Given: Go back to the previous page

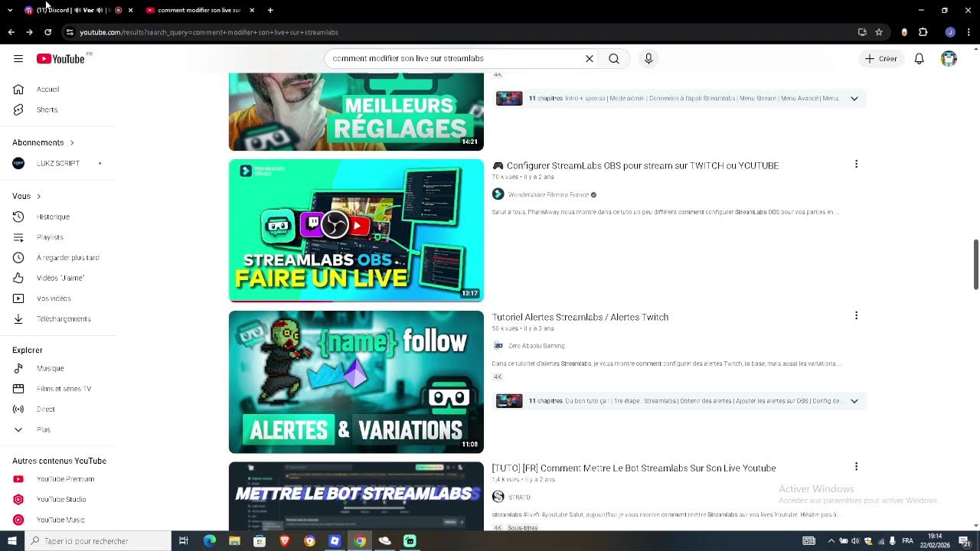Looking at the screenshot, I should (11, 32).
